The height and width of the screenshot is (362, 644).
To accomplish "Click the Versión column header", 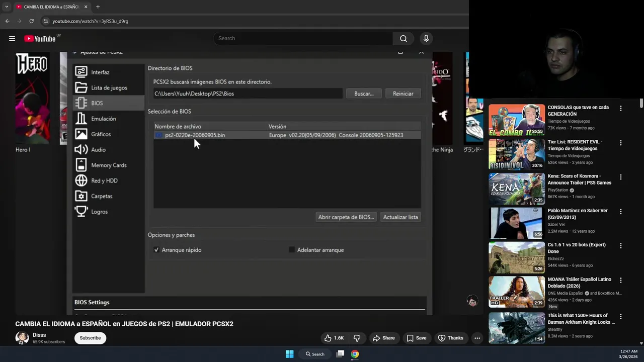I will pyautogui.click(x=277, y=127).
